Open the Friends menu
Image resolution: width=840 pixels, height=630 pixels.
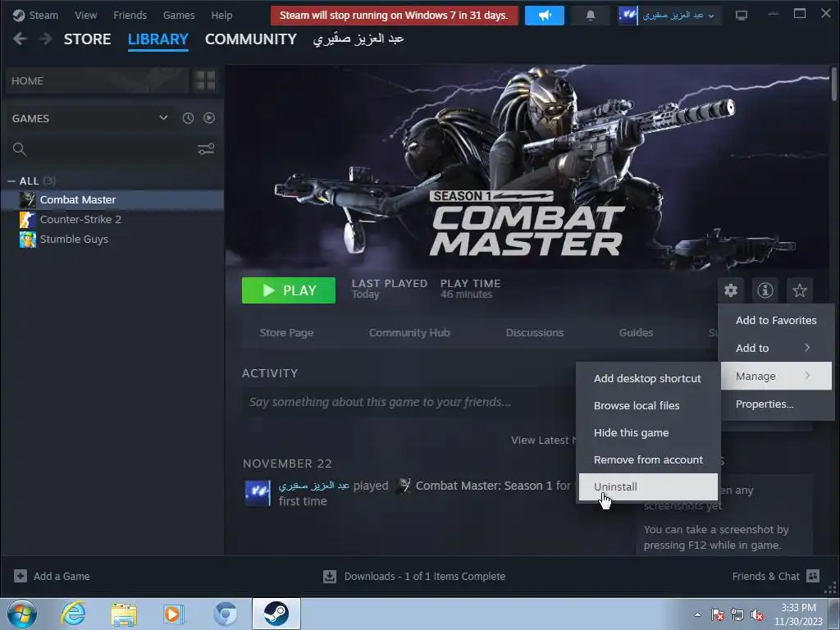coord(130,15)
